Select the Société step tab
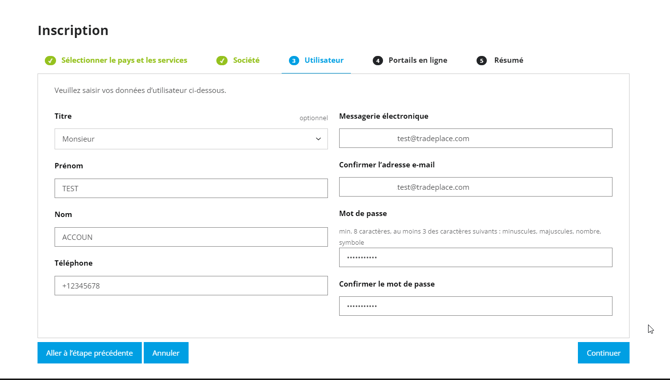The image size is (670, 380). point(238,60)
